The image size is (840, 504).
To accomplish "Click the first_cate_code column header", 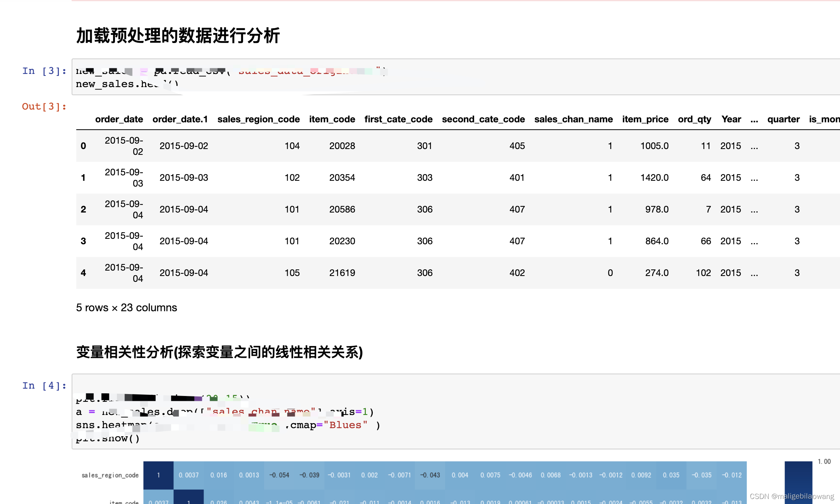I will click(398, 119).
